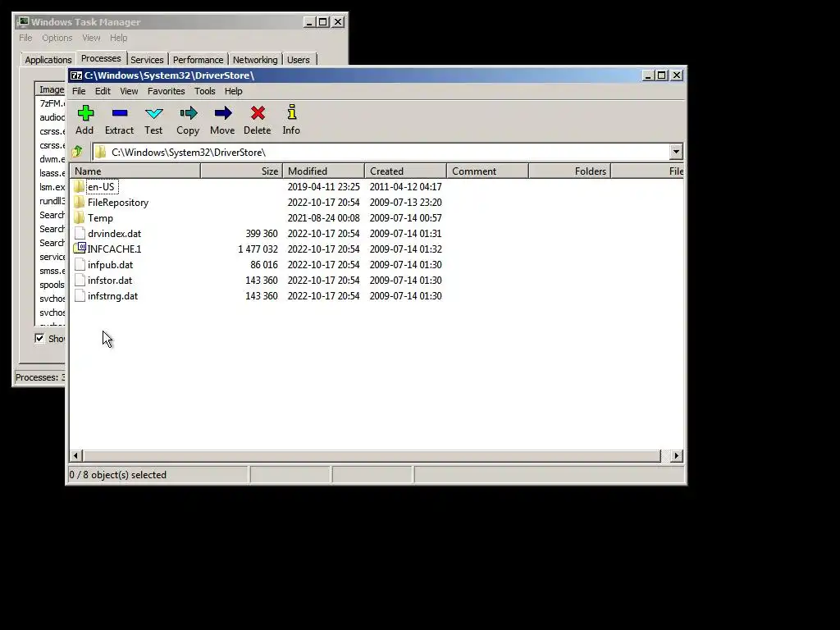Open Task Manager's Options menu
This screenshot has height=630, width=840.
point(57,38)
